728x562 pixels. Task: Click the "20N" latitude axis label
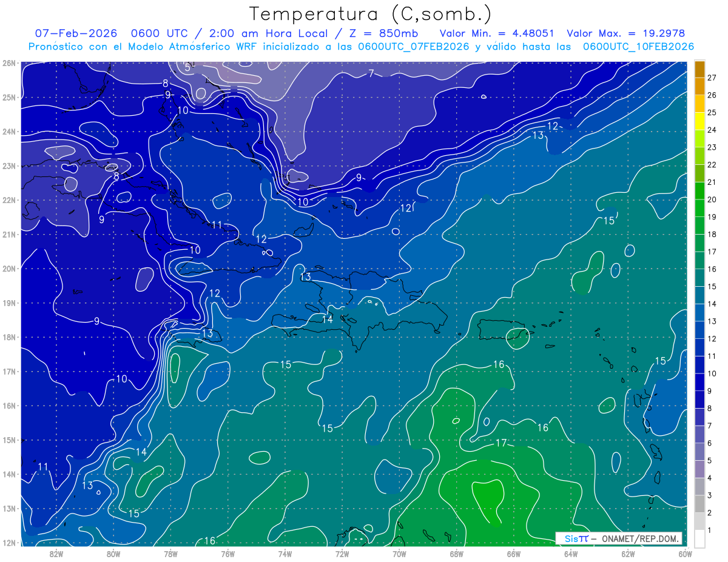pos(9,269)
